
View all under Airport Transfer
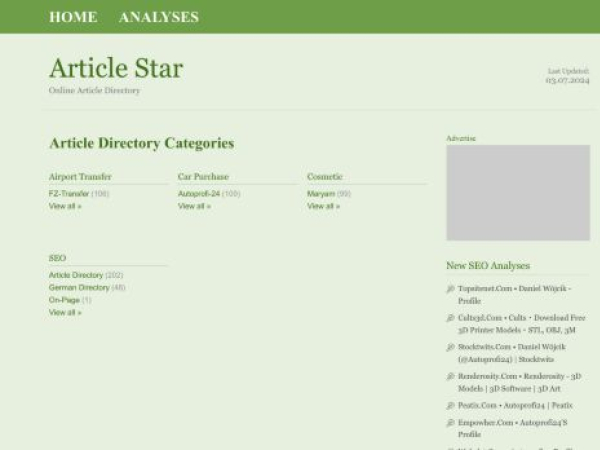[x=65, y=206]
